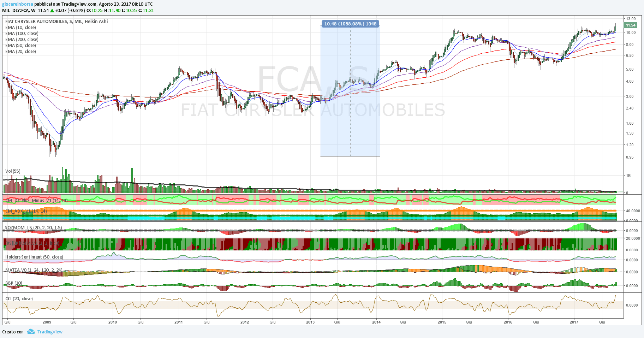Image resolution: width=644 pixels, height=338 pixels.
Task: Select the MIL_DLY:FCA, W symbol text
Action: point(19,10)
